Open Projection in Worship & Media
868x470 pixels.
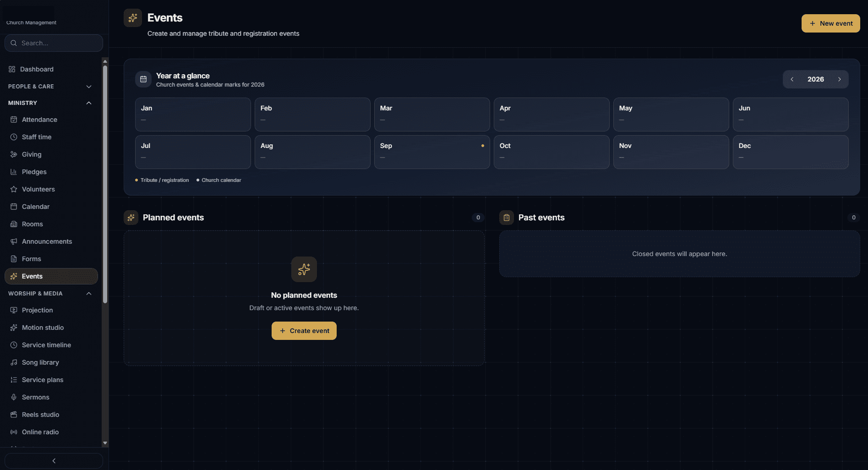pyautogui.click(x=50, y=310)
